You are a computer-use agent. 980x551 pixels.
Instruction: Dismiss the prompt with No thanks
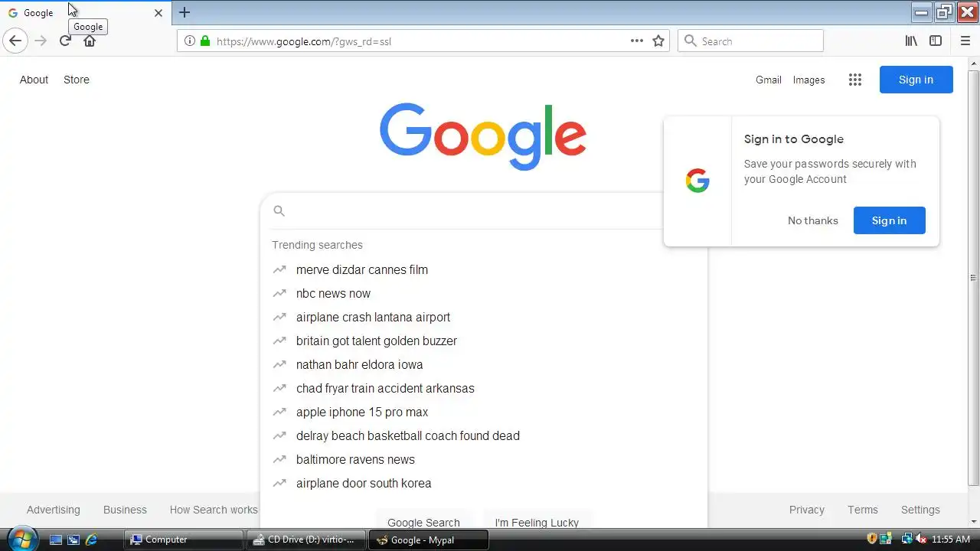tap(812, 220)
